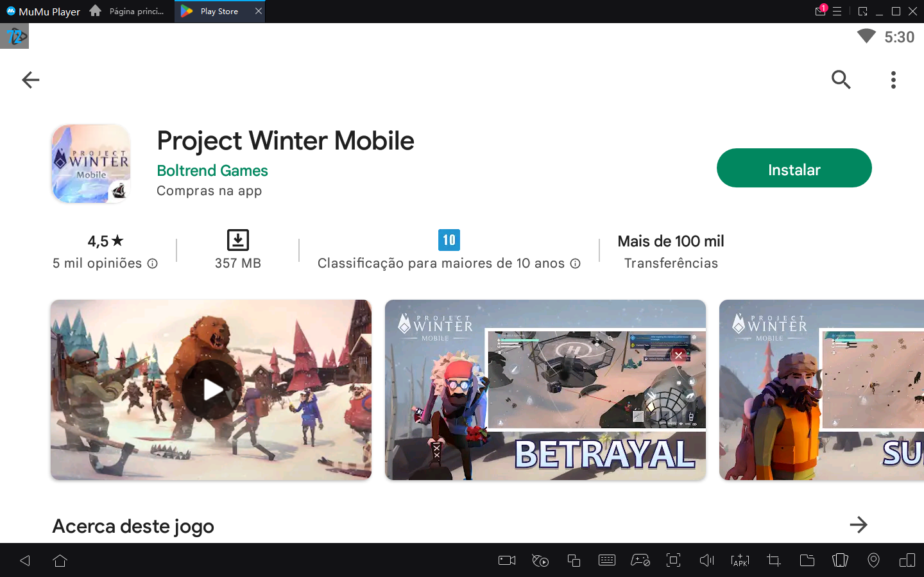924x577 pixels.
Task: Set virtual location with pin icon
Action: [x=873, y=560]
